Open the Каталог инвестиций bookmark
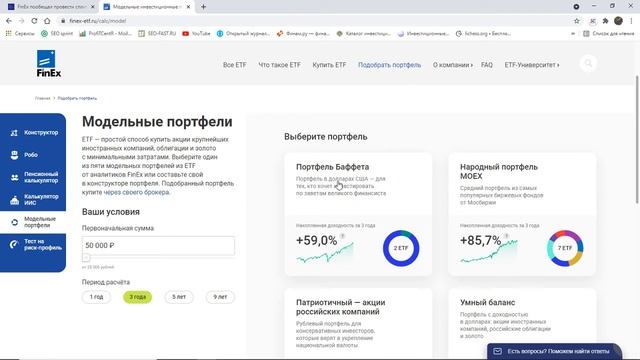640x360 pixels. coord(364,33)
